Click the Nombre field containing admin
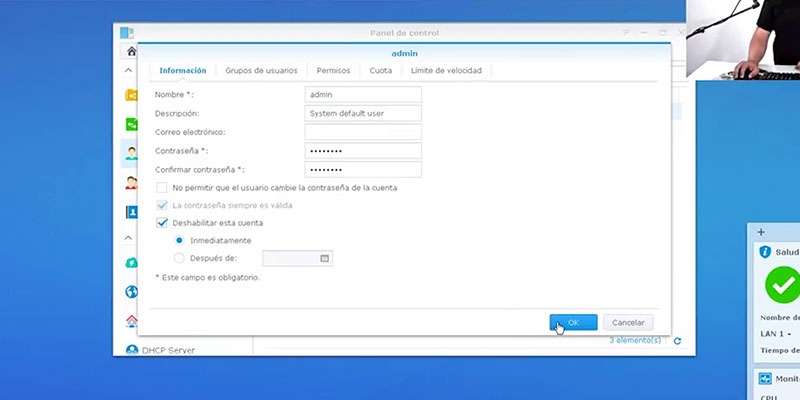The image size is (800, 400). tap(363, 94)
